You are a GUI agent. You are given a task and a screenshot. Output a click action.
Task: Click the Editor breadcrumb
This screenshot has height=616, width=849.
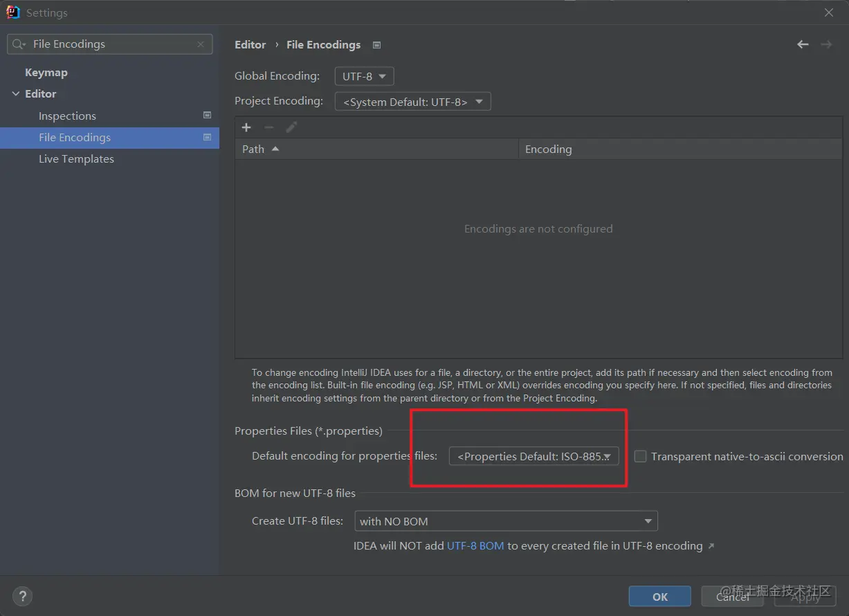point(250,44)
